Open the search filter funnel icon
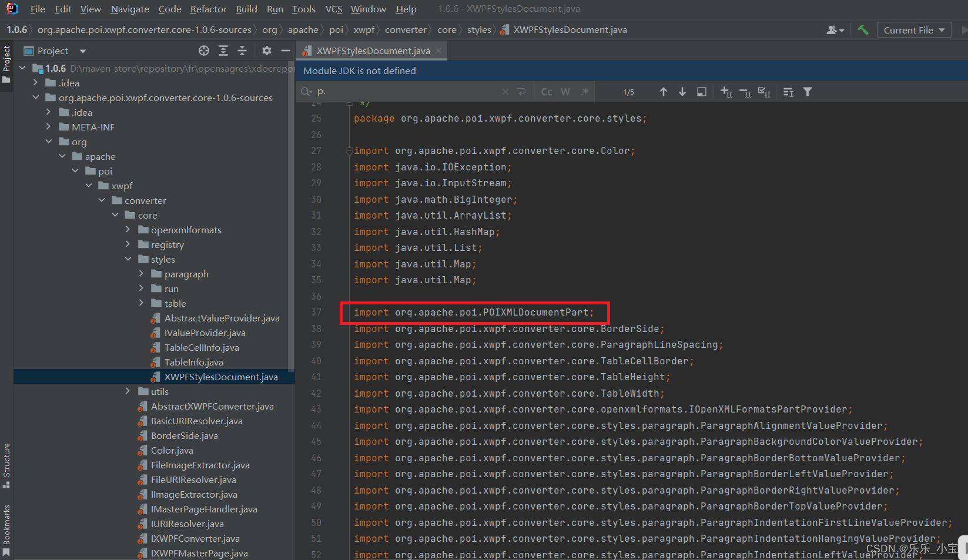This screenshot has height=560, width=968. (x=808, y=92)
